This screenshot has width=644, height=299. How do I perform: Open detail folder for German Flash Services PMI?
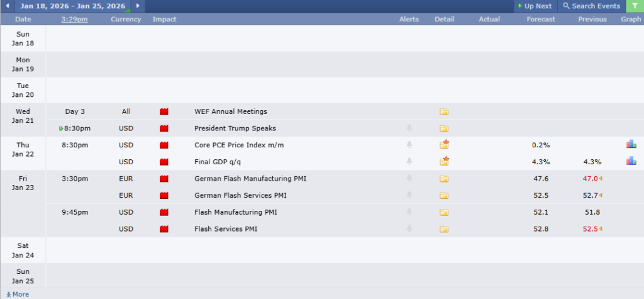[444, 196]
